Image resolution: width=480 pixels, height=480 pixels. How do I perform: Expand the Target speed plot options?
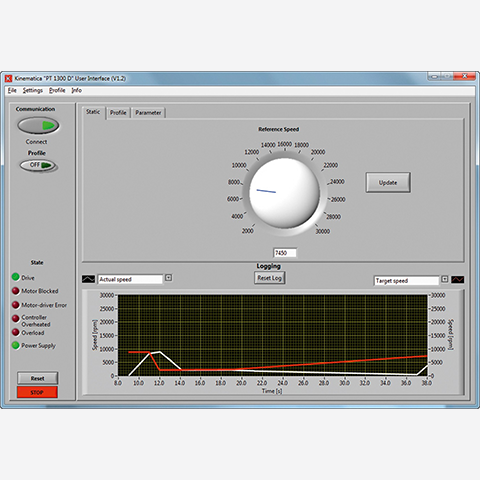click(445, 279)
